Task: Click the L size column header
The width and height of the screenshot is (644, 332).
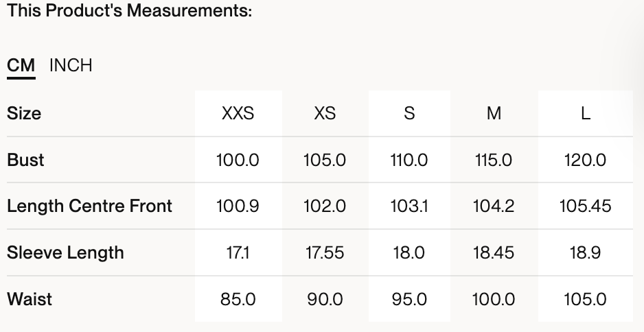Action: tap(585, 114)
